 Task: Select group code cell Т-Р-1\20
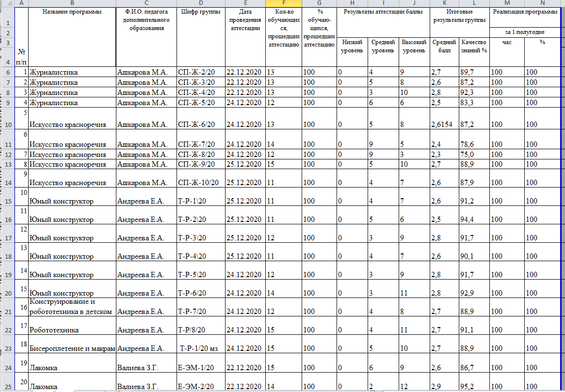tap(201, 197)
